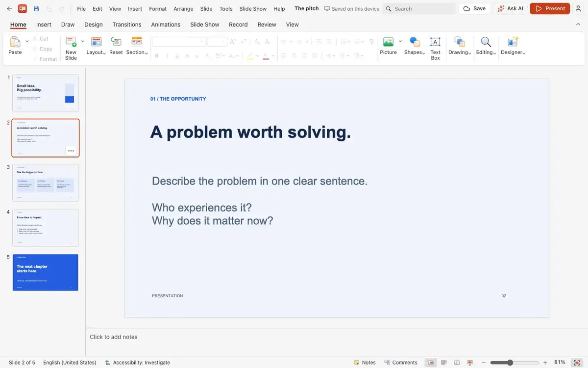Click the Bold formatting icon

(x=157, y=56)
